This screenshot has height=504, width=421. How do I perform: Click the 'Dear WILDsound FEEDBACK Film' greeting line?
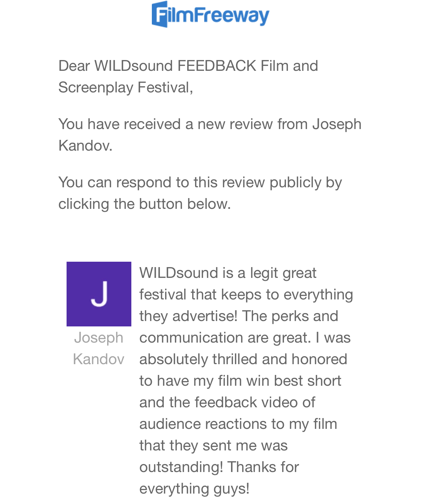188,66
